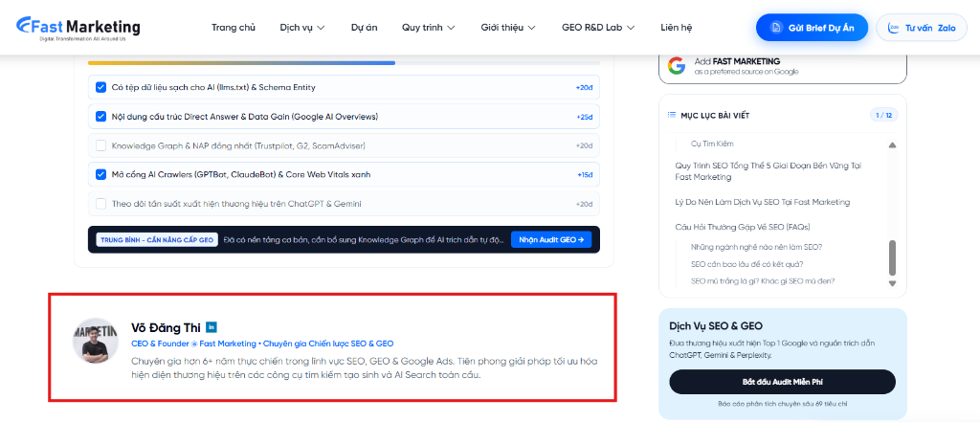Open the Fast Marketing logo homepage
The height and width of the screenshot is (422, 980).
(x=78, y=28)
